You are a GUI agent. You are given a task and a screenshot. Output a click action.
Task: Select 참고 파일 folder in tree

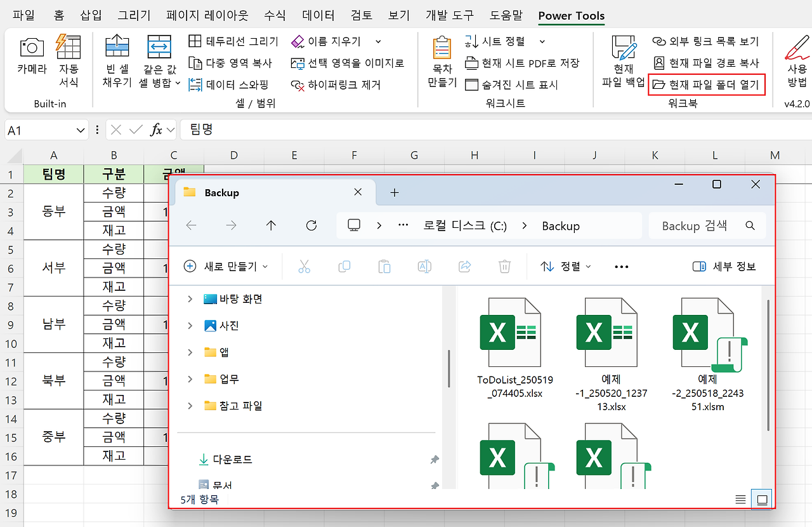click(x=233, y=406)
